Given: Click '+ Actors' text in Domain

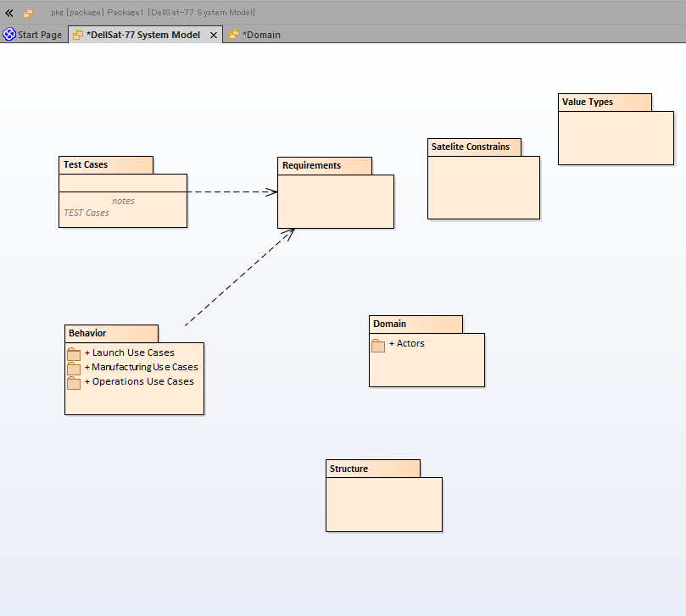Looking at the screenshot, I should click(406, 343).
